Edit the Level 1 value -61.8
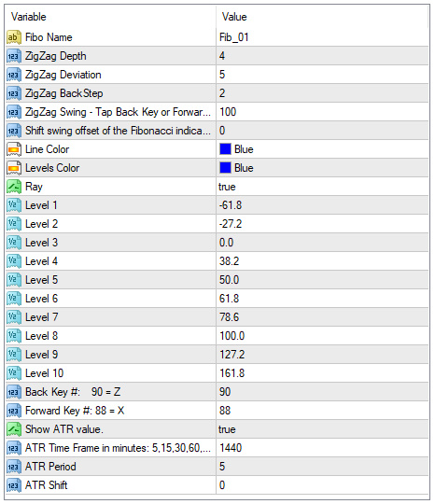The image size is (435, 504). tap(231, 205)
